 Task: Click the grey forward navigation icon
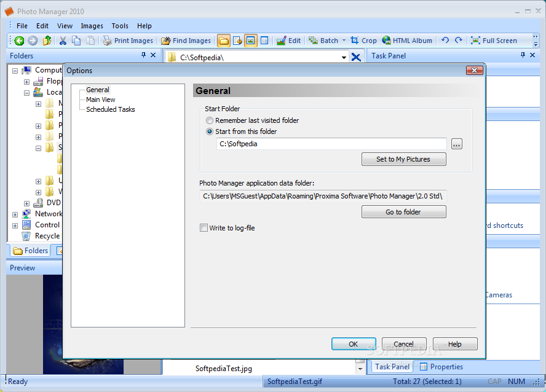click(33, 41)
